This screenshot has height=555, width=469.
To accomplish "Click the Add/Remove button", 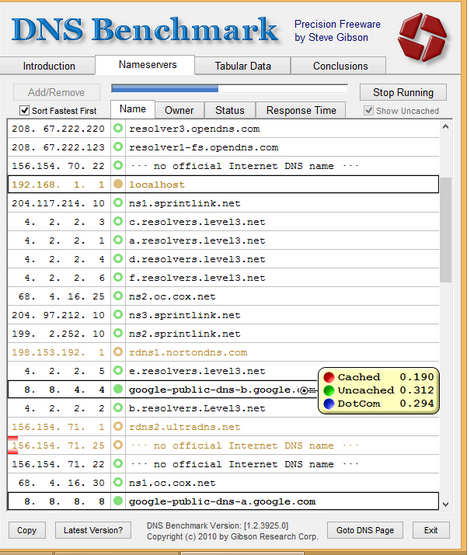I will [56, 92].
